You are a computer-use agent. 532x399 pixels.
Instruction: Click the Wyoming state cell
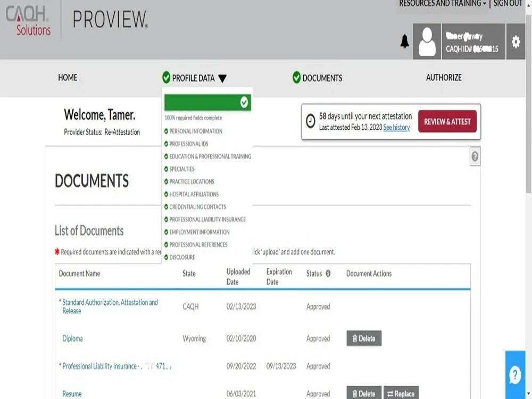pos(194,338)
